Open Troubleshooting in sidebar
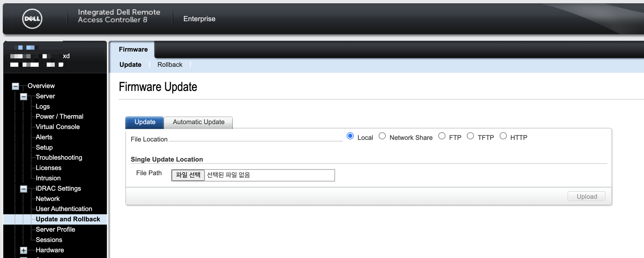 click(59, 157)
